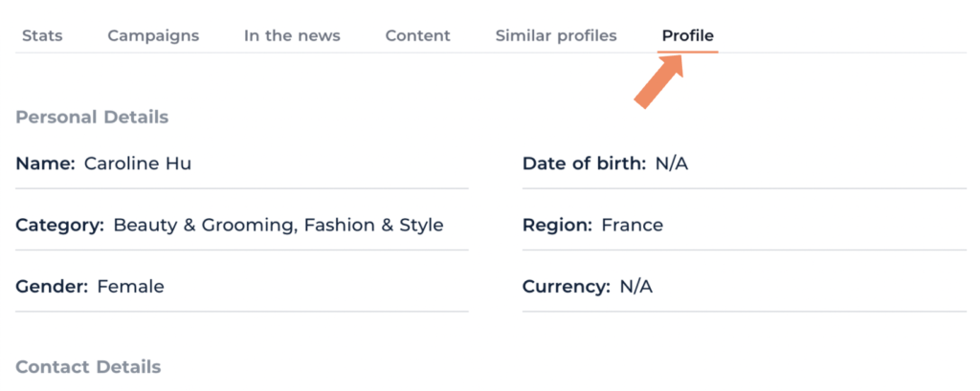Click the Category field label
The image size is (980, 391).
pyautogui.click(x=59, y=226)
